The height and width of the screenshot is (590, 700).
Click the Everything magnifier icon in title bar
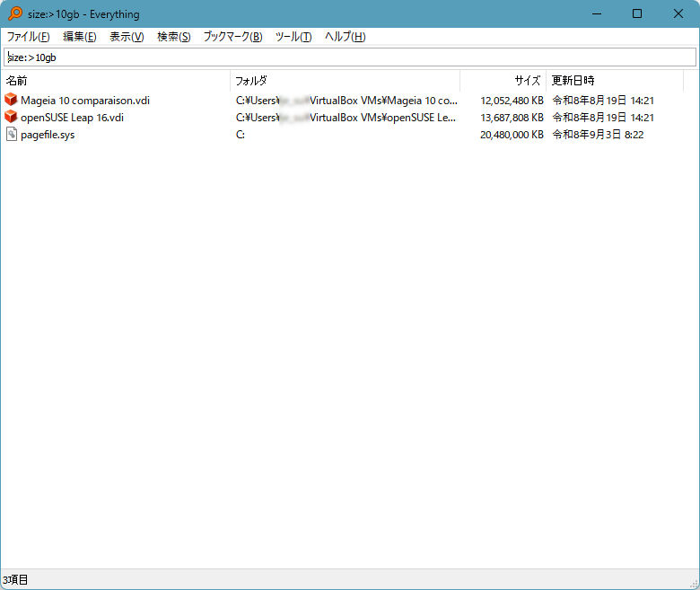click(x=15, y=13)
